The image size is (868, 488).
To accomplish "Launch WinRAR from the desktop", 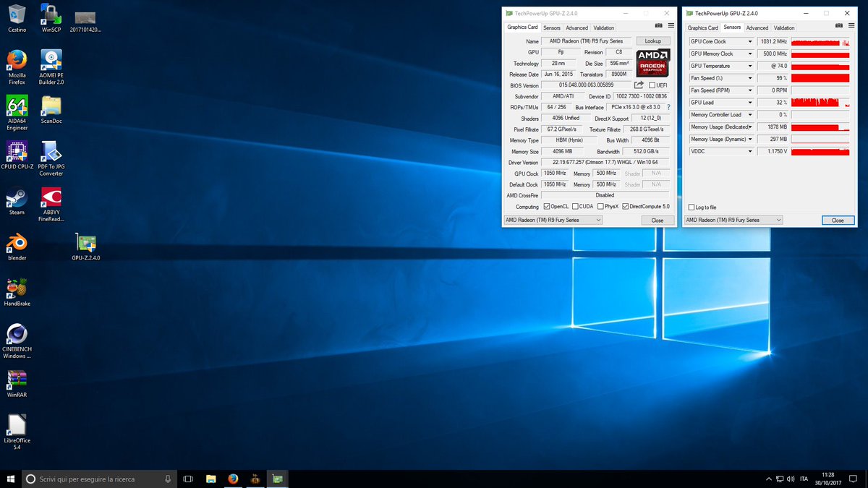I will (x=17, y=385).
